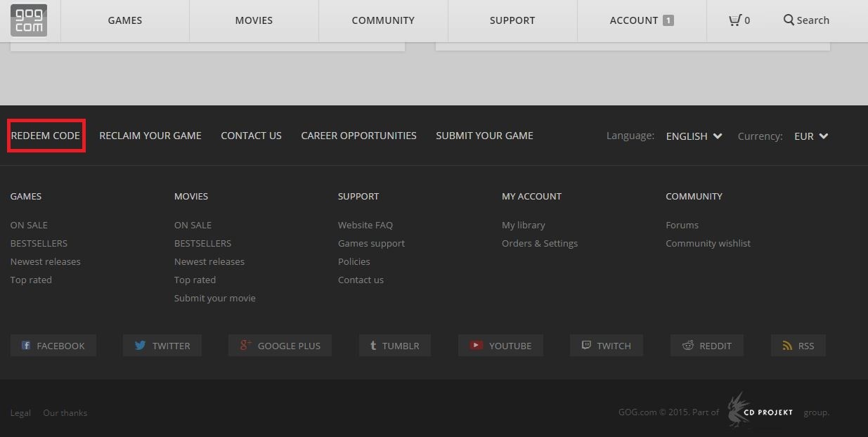Open the Reddit community button
Image resolution: width=868 pixels, height=437 pixels.
(706, 346)
